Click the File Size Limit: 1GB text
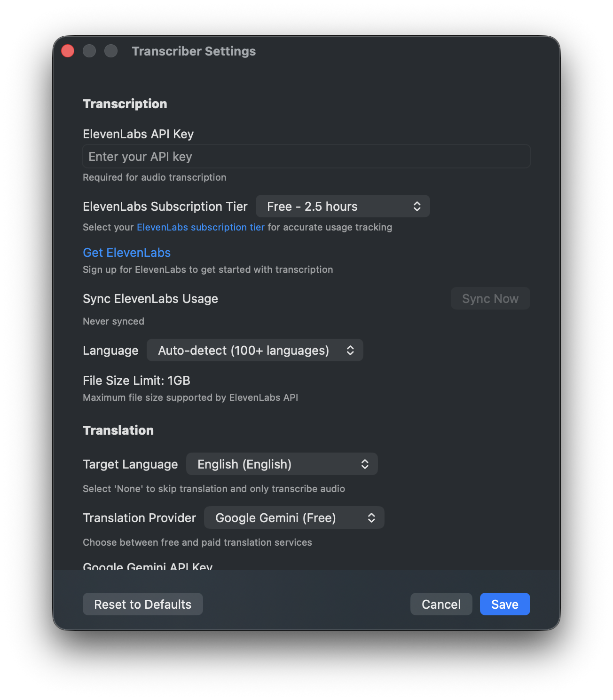Screen dimensions: 613x700 pyautogui.click(x=136, y=381)
